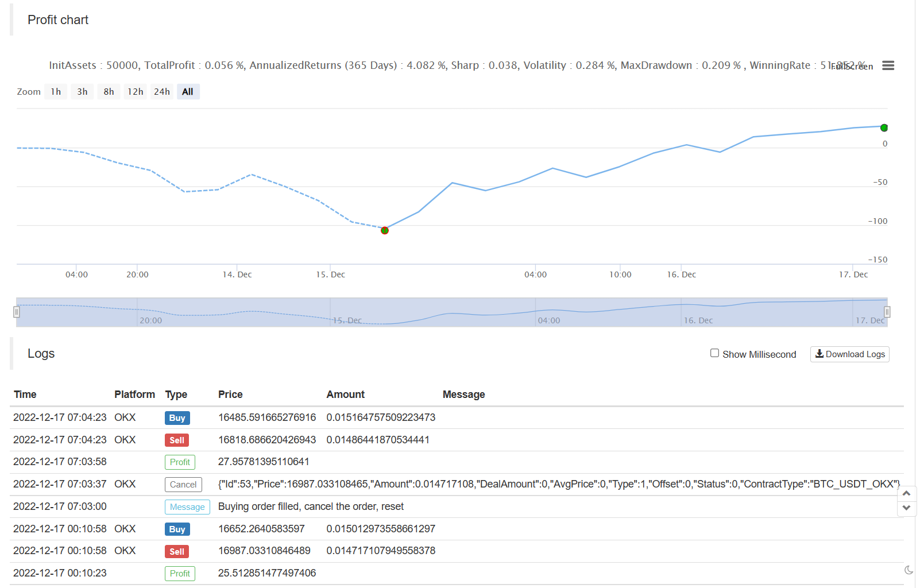Click the Profit tag at 07:03:58
Screen dimensions: 924x588
[180, 462]
